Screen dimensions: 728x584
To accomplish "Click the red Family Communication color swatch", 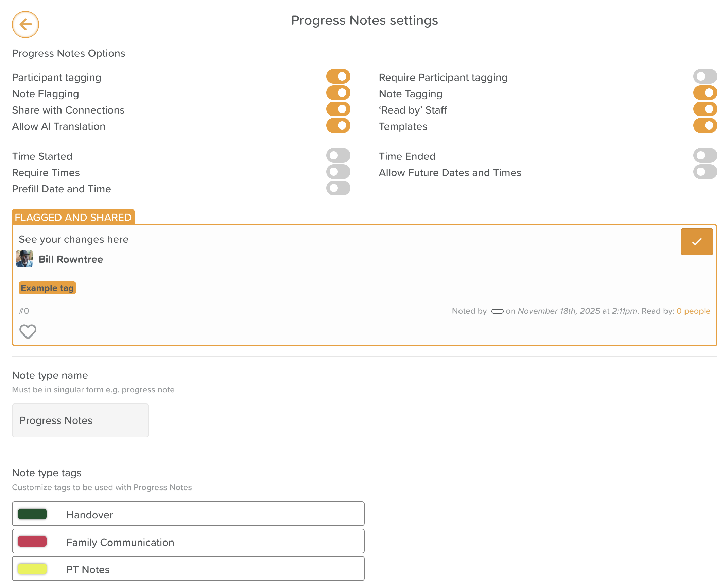I will (32, 542).
